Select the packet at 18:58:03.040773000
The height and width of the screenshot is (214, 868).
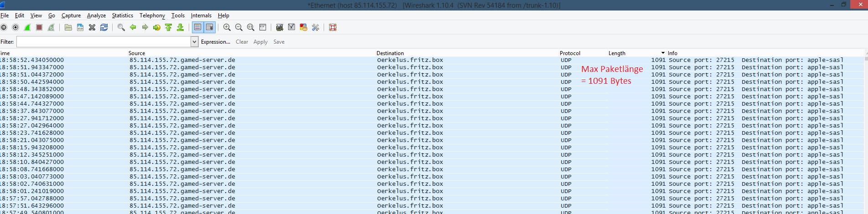(432, 177)
